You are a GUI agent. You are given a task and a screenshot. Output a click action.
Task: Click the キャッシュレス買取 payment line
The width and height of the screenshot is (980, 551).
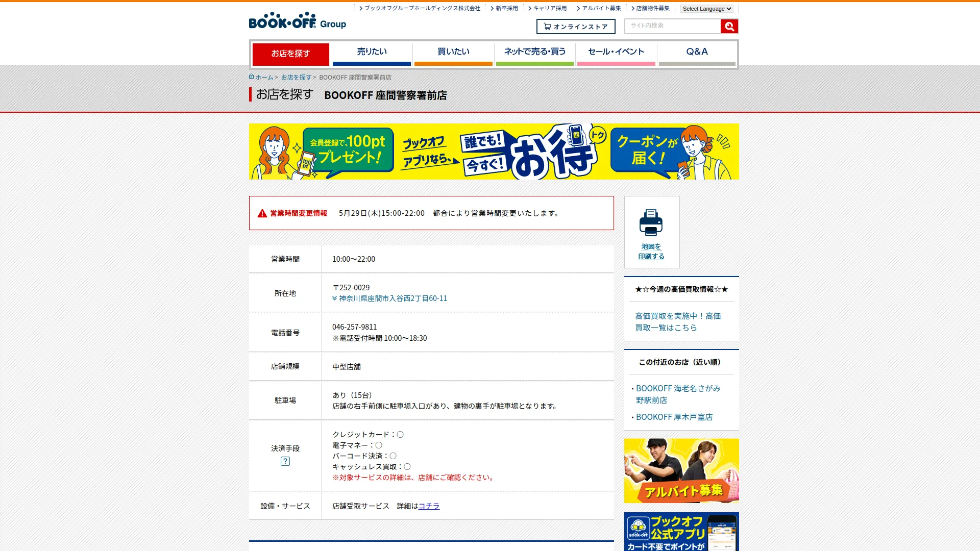point(372,467)
